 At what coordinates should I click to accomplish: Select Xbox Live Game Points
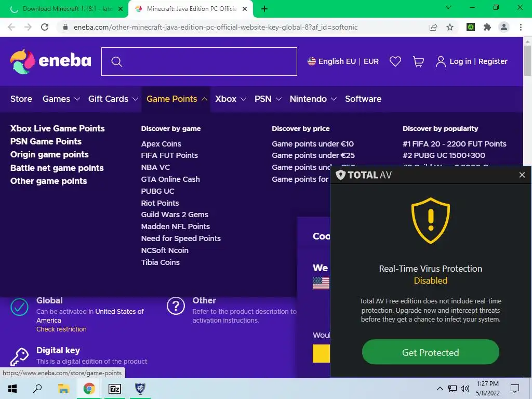pos(57,128)
